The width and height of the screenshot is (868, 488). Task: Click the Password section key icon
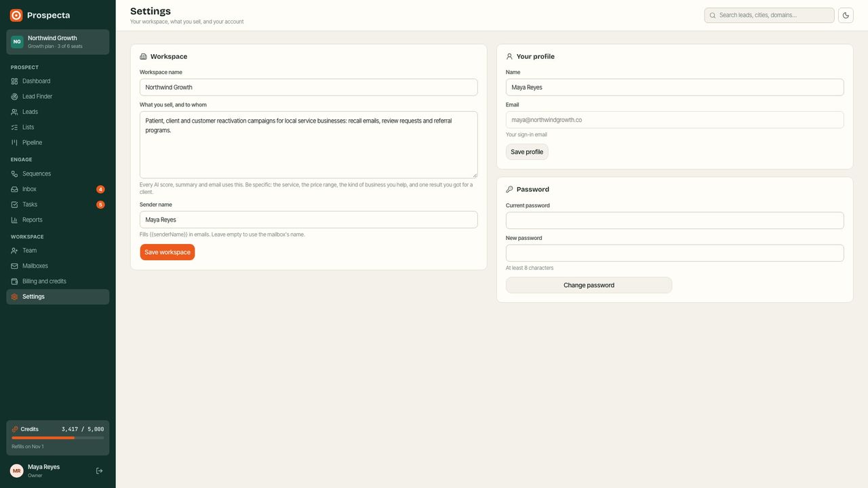pos(509,190)
